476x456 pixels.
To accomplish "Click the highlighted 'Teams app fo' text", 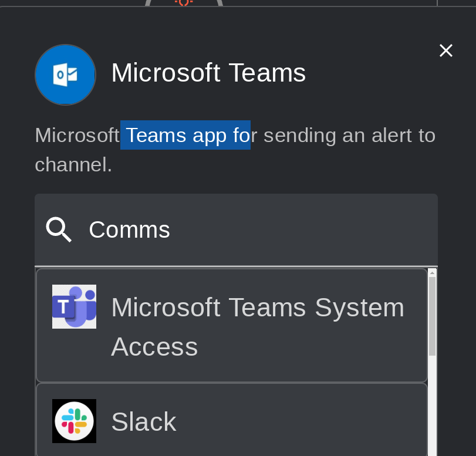I will coord(185,135).
